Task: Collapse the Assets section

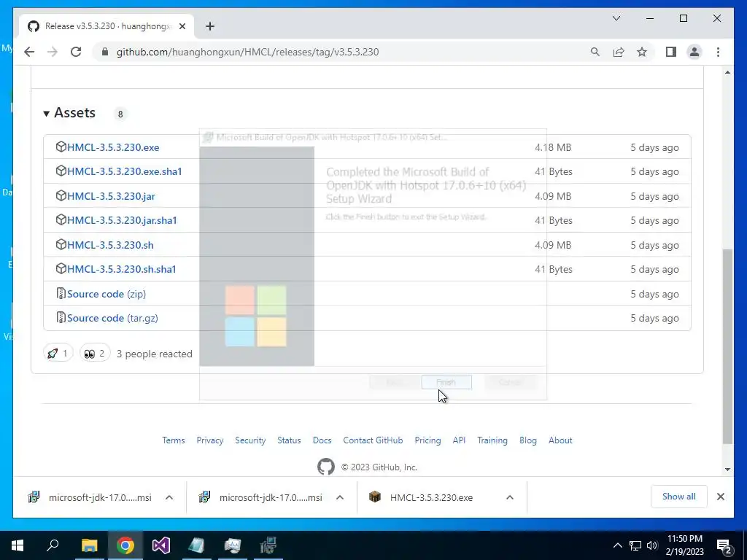Action: tap(69, 113)
